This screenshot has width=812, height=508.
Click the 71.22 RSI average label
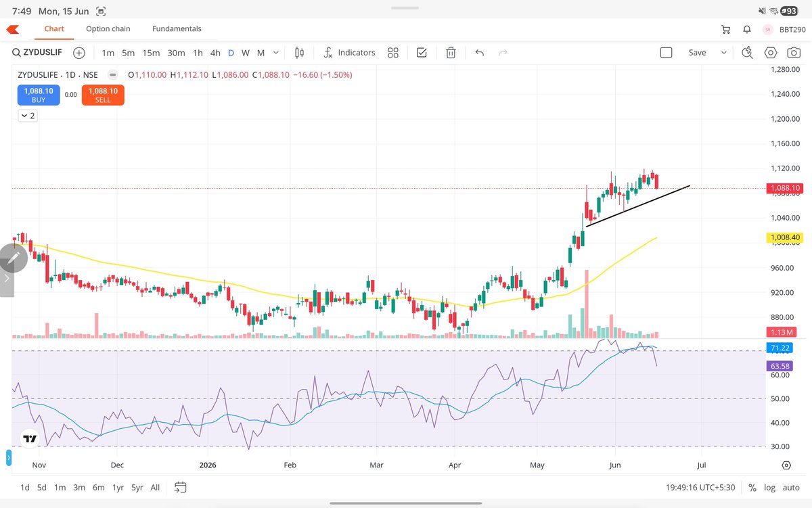[x=780, y=348]
